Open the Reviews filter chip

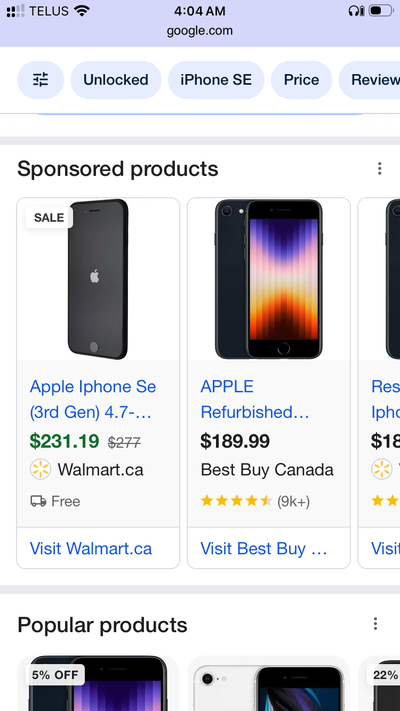[370, 80]
